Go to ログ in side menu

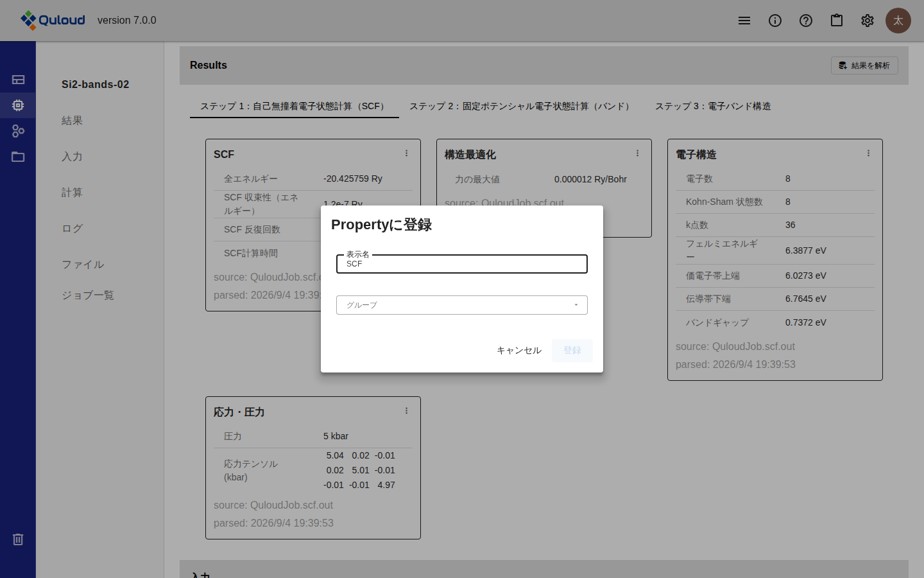click(x=72, y=229)
